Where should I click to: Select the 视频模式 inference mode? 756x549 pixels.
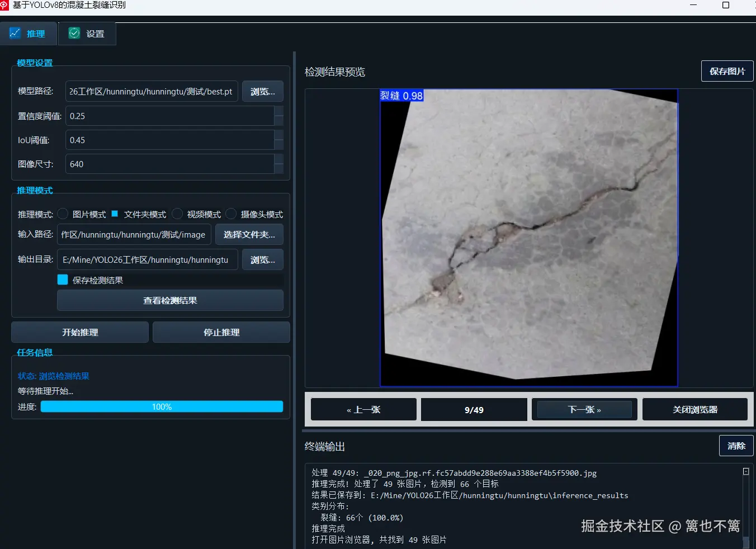(x=177, y=214)
